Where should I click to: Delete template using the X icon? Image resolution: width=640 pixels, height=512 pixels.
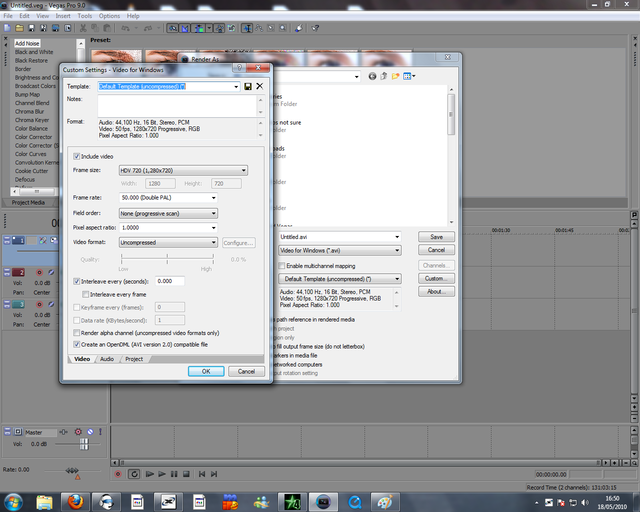point(260,86)
